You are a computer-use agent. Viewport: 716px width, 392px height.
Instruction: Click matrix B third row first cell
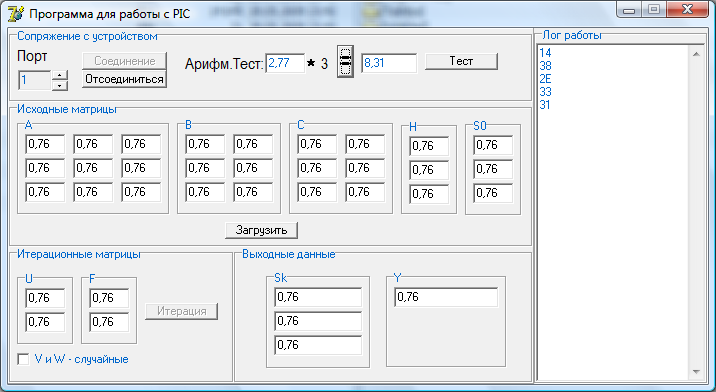point(205,192)
